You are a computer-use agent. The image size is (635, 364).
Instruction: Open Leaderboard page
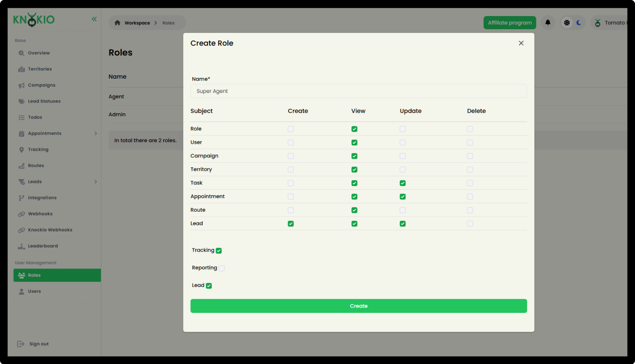click(57, 246)
